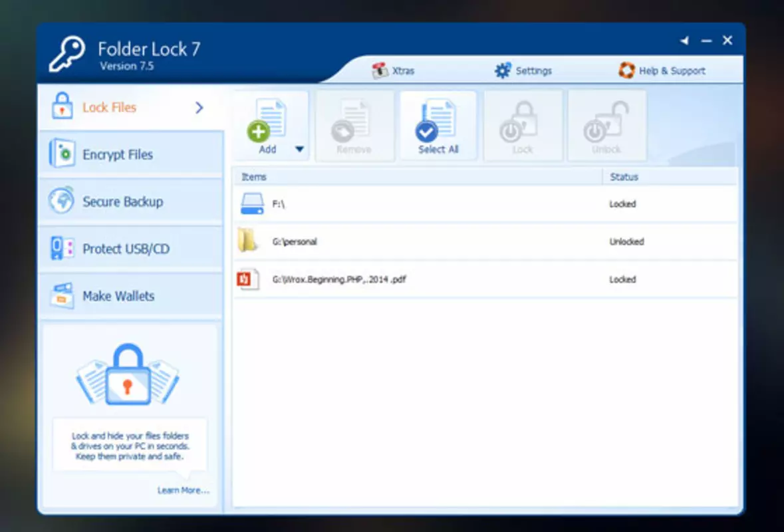784x532 pixels.
Task: Click the G:\personal folder icon
Action: click(x=247, y=241)
